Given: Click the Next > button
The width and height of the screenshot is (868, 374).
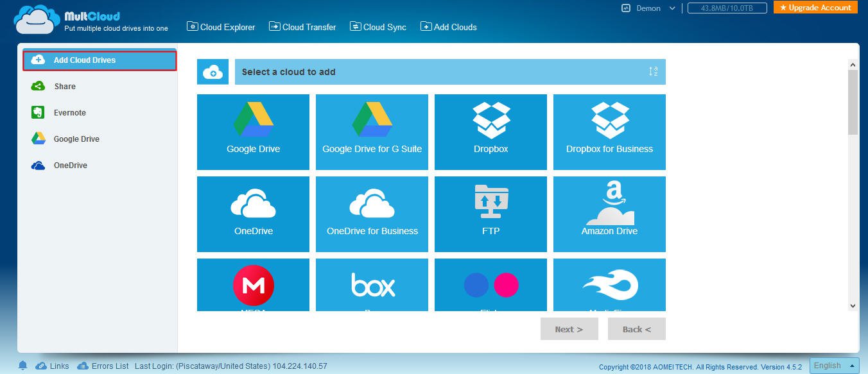Looking at the screenshot, I should [x=569, y=329].
